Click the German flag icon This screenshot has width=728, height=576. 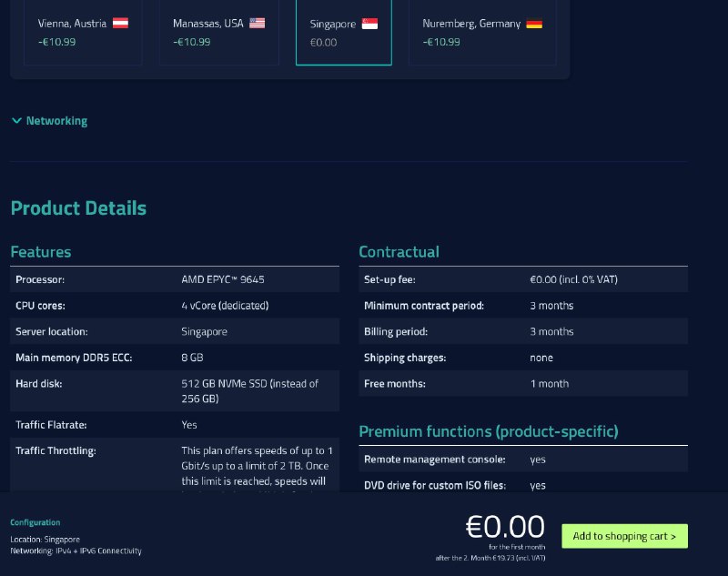pyautogui.click(x=534, y=23)
